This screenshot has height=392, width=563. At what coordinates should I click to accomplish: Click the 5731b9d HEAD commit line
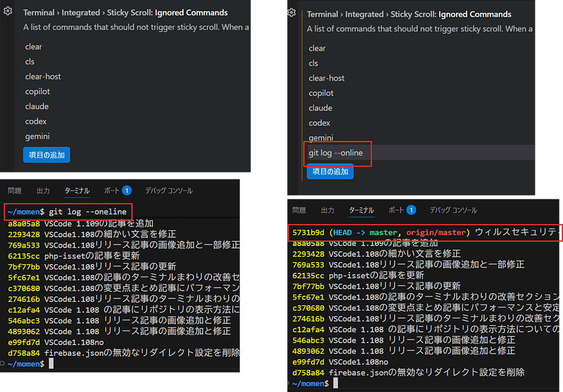tap(309, 231)
